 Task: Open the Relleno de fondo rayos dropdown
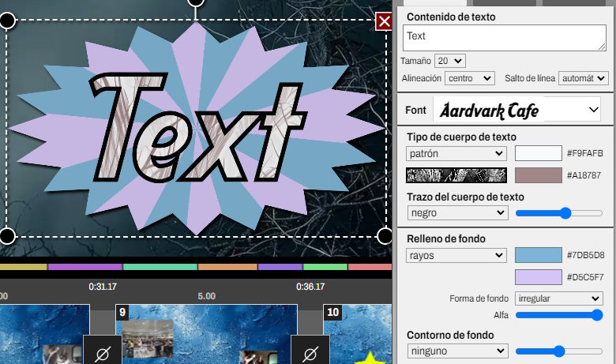pyautogui.click(x=456, y=255)
